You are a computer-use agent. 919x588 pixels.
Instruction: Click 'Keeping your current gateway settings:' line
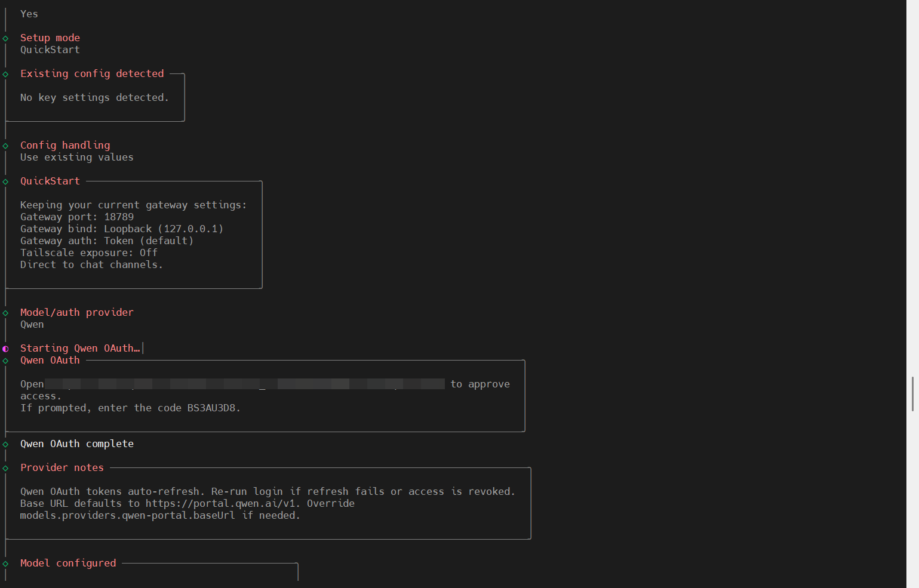tap(134, 205)
